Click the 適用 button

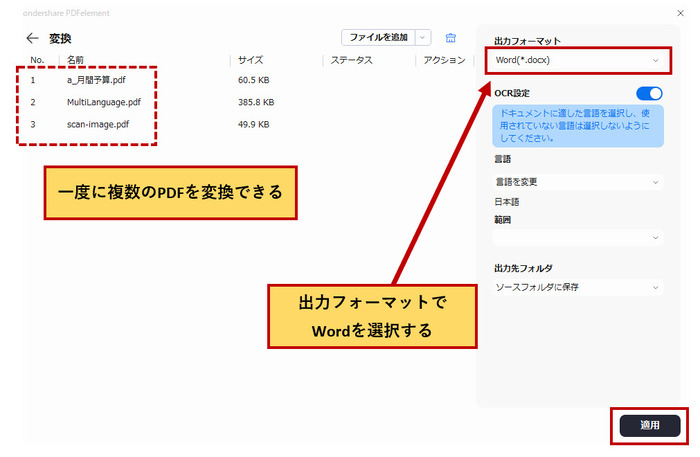pos(650,425)
